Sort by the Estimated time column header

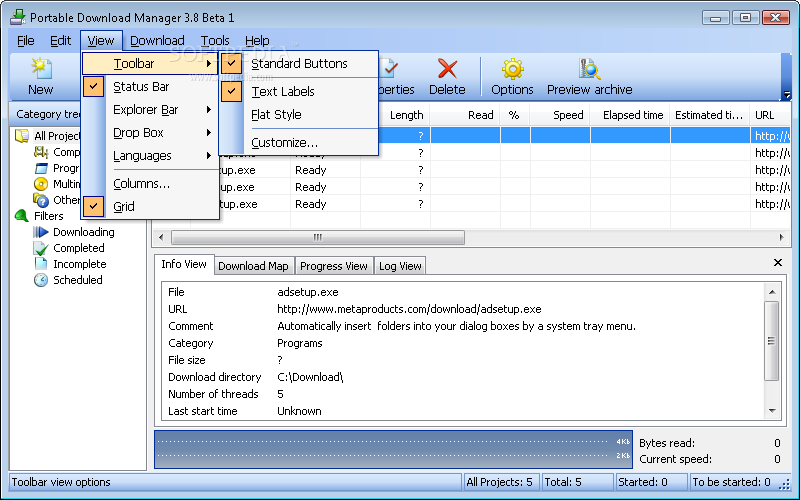[710, 115]
